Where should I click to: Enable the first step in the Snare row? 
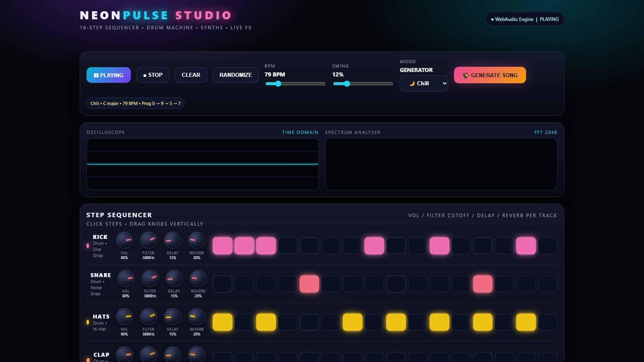223,284
